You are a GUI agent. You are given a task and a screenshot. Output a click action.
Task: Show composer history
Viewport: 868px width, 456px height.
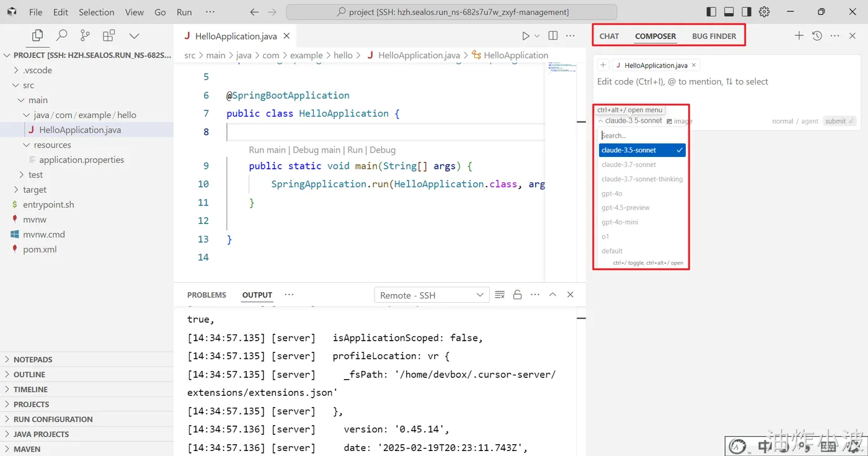pyautogui.click(x=817, y=36)
